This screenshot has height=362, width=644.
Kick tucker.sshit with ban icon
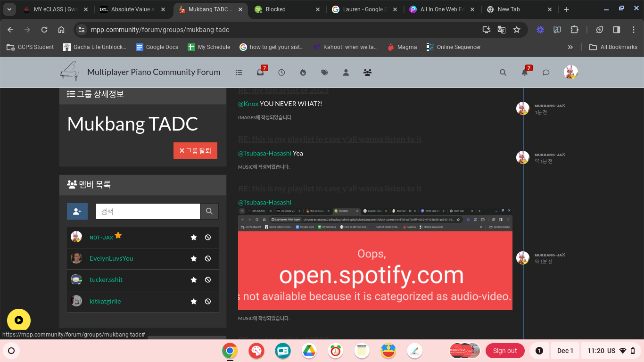pyautogui.click(x=208, y=280)
